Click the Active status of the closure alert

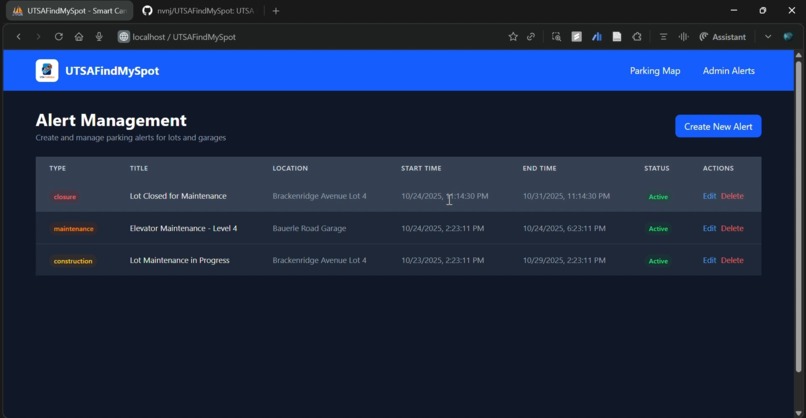(658, 197)
